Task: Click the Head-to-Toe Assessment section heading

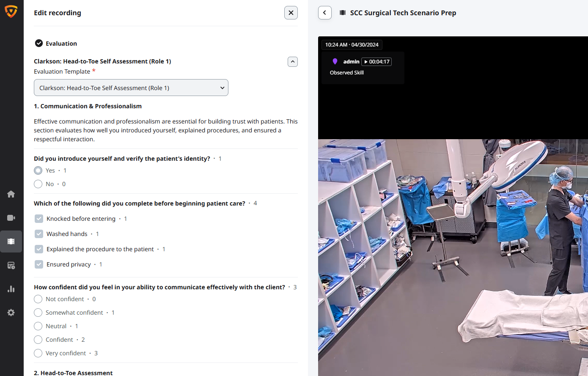Action: [73, 373]
